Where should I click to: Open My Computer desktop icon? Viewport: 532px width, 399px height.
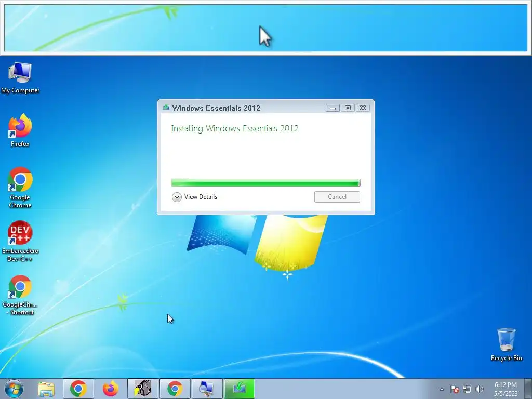tap(20, 78)
